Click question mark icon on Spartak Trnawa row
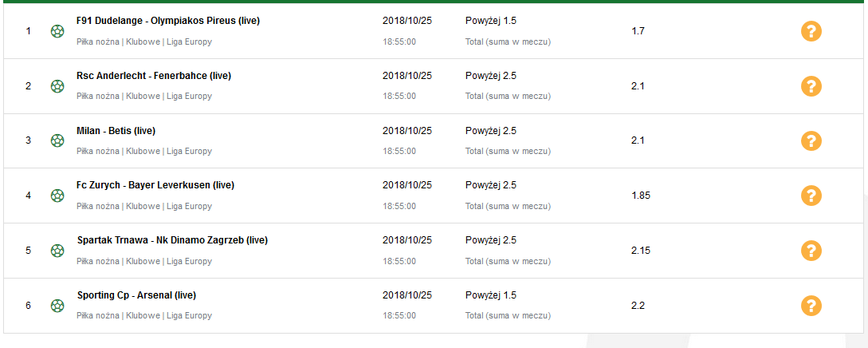 click(x=811, y=251)
